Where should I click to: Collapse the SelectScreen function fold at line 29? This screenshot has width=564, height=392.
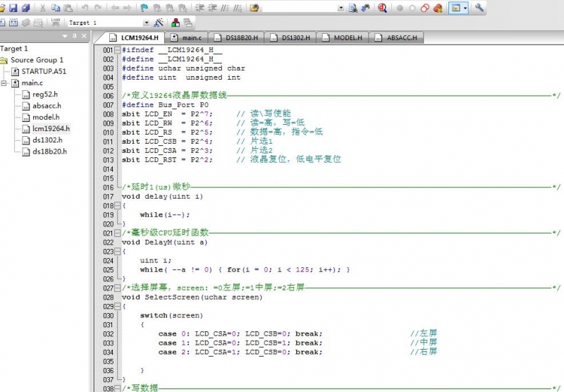117,306
